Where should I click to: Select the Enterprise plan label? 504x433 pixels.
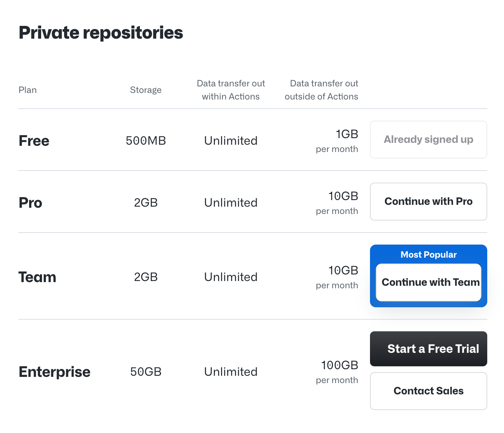click(x=55, y=372)
